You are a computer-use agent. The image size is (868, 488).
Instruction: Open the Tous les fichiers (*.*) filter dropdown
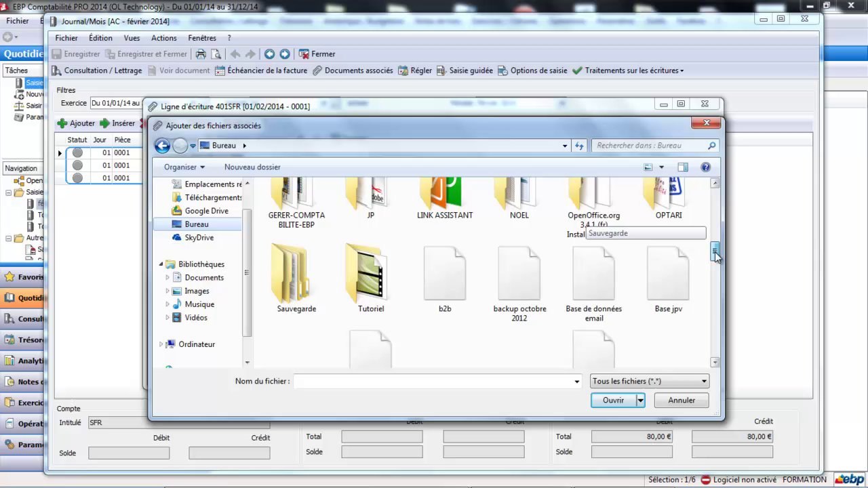coord(650,382)
